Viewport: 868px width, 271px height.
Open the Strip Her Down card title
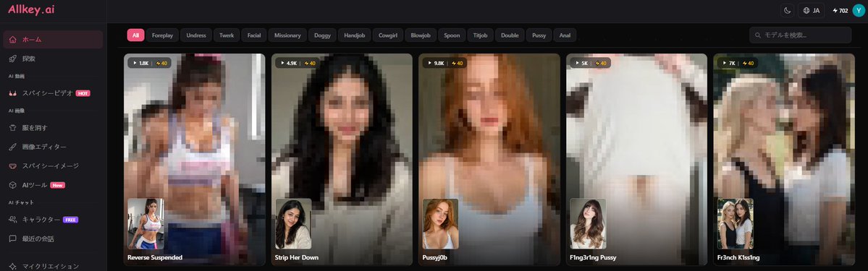pyautogui.click(x=297, y=258)
